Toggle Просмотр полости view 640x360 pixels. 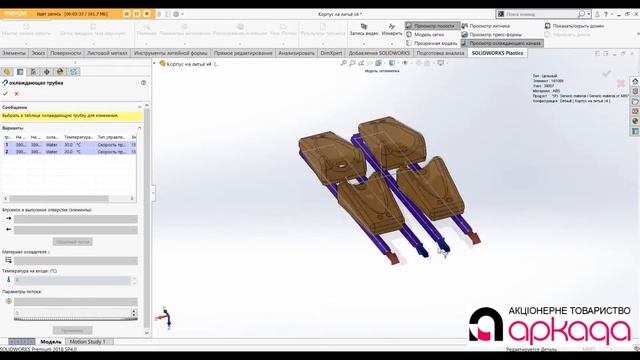(x=433, y=26)
